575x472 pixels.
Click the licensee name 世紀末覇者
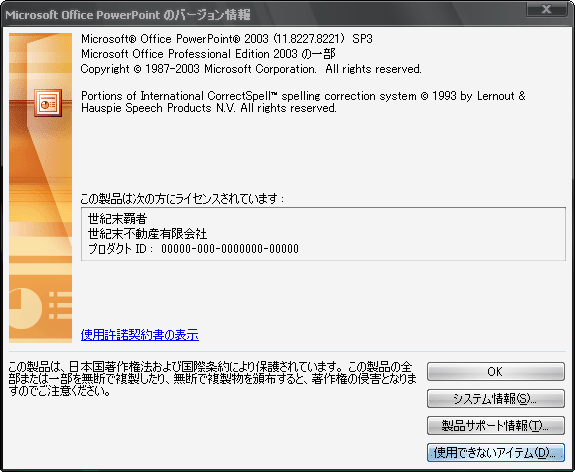[117, 219]
